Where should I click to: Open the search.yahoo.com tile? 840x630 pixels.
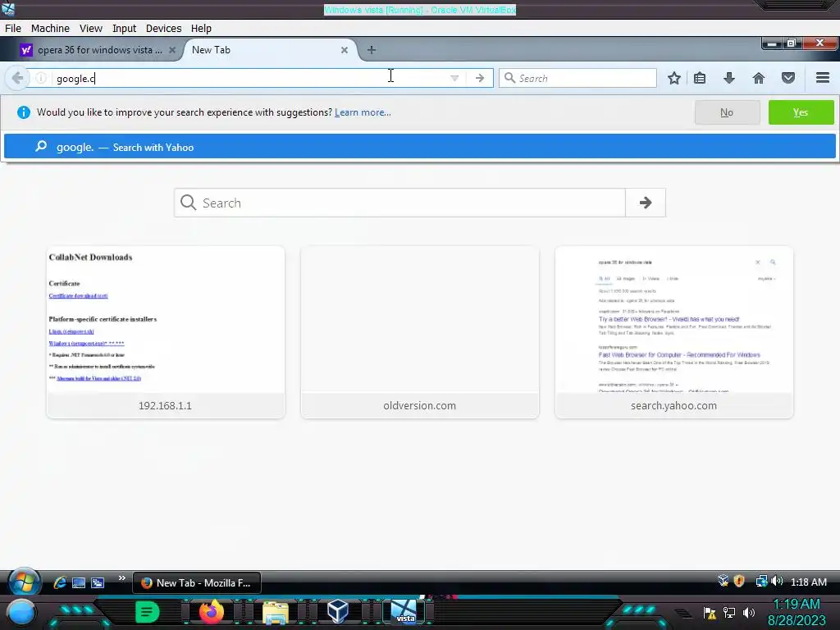(674, 332)
